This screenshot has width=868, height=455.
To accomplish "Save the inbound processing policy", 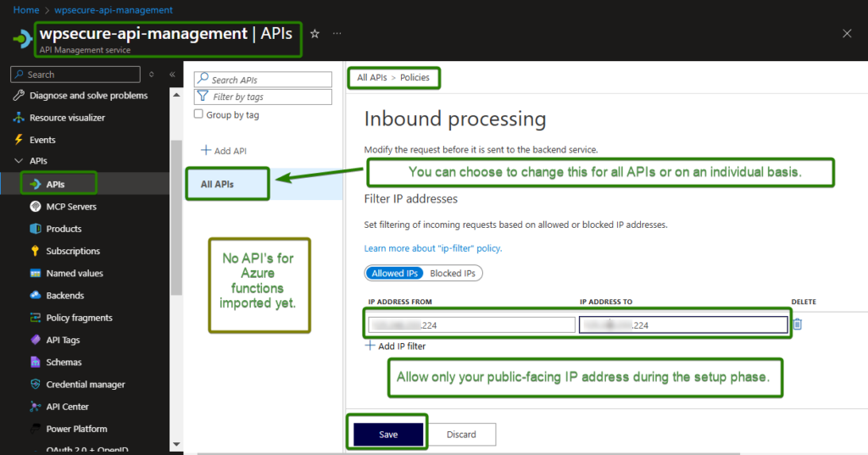I will (x=388, y=435).
